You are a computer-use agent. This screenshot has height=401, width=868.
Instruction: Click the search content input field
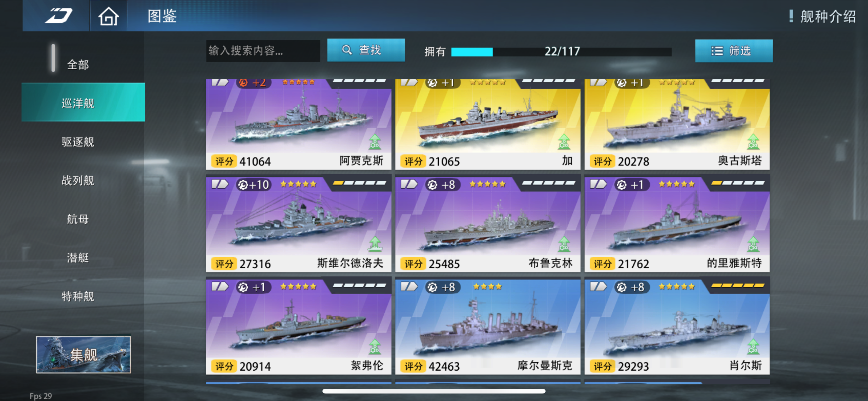click(x=263, y=51)
